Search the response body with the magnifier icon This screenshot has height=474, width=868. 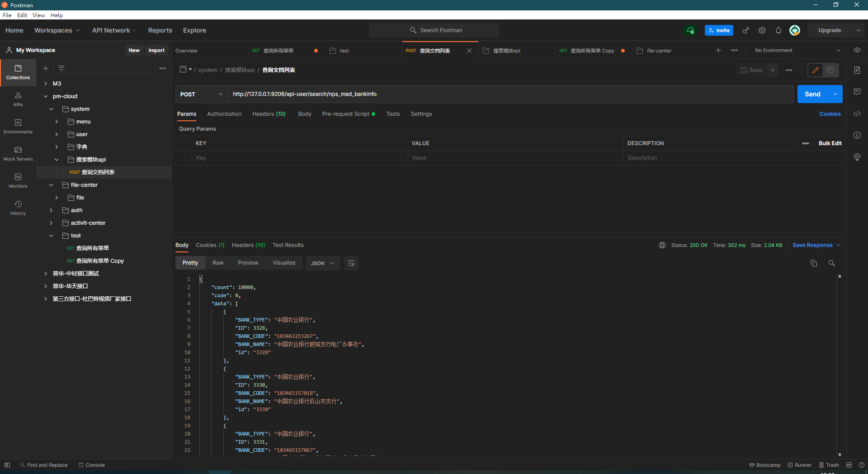pyautogui.click(x=831, y=263)
